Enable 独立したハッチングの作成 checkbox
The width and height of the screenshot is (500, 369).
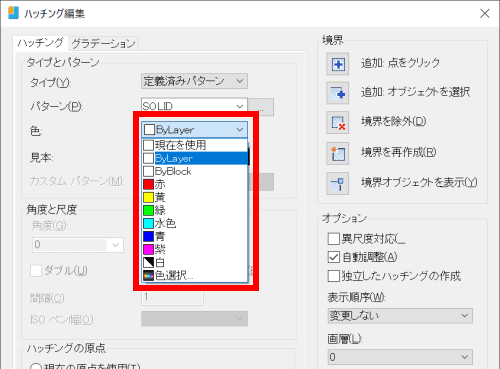click(334, 276)
